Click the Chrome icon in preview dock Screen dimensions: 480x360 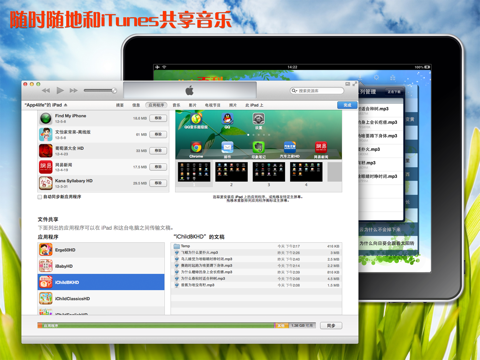pyautogui.click(x=196, y=147)
